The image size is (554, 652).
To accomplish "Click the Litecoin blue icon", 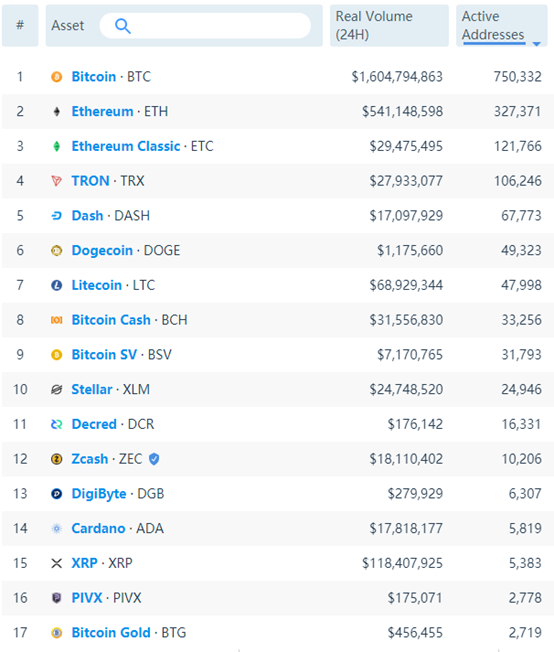I will (x=57, y=285).
